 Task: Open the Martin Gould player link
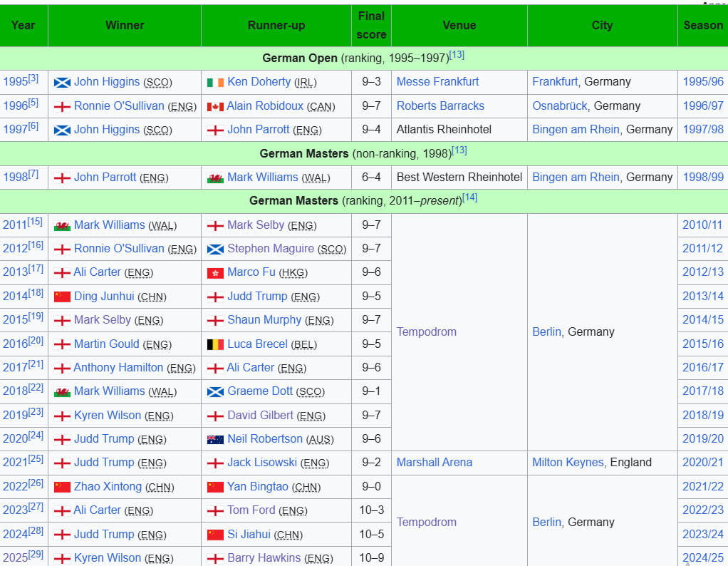point(106,344)
